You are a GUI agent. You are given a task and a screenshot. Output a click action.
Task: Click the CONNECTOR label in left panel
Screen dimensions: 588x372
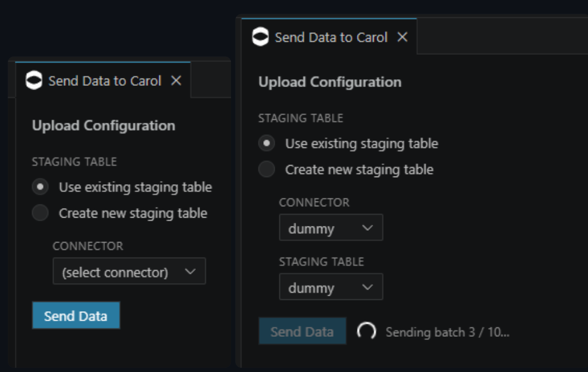88,246
